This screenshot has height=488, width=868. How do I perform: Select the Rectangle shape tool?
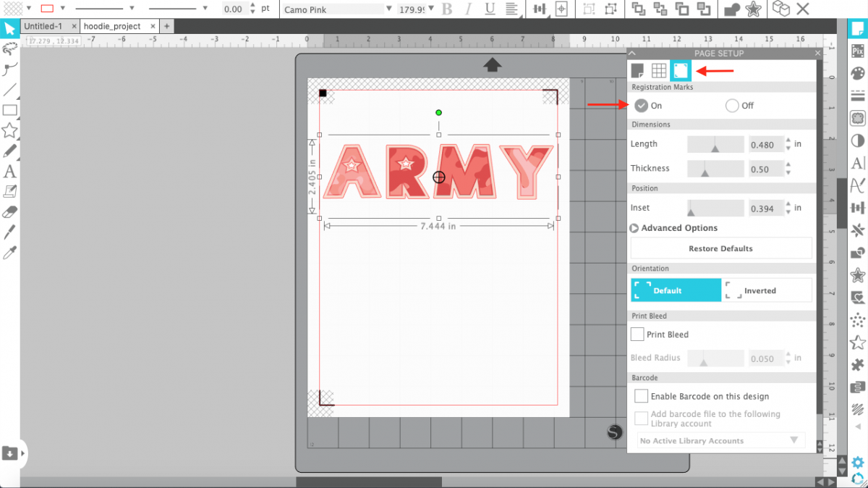click(9, 110)
